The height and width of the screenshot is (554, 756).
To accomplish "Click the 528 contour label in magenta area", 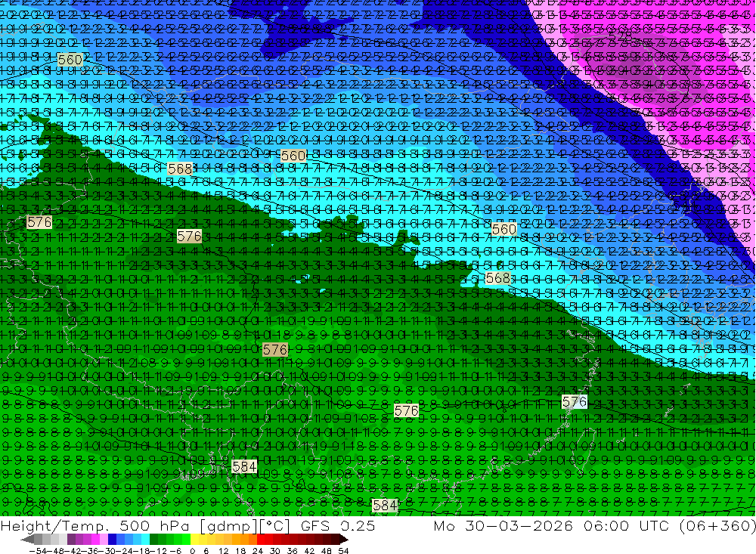I will 621,35.
